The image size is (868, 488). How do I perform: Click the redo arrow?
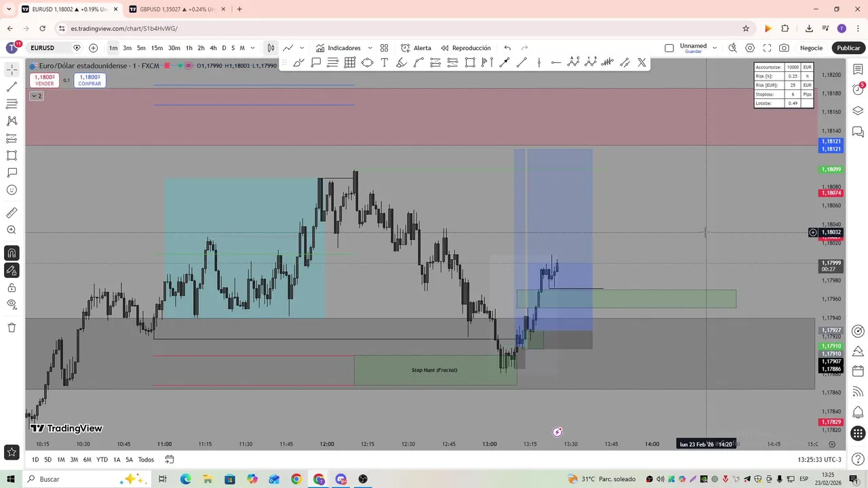[x=524, y=48]
